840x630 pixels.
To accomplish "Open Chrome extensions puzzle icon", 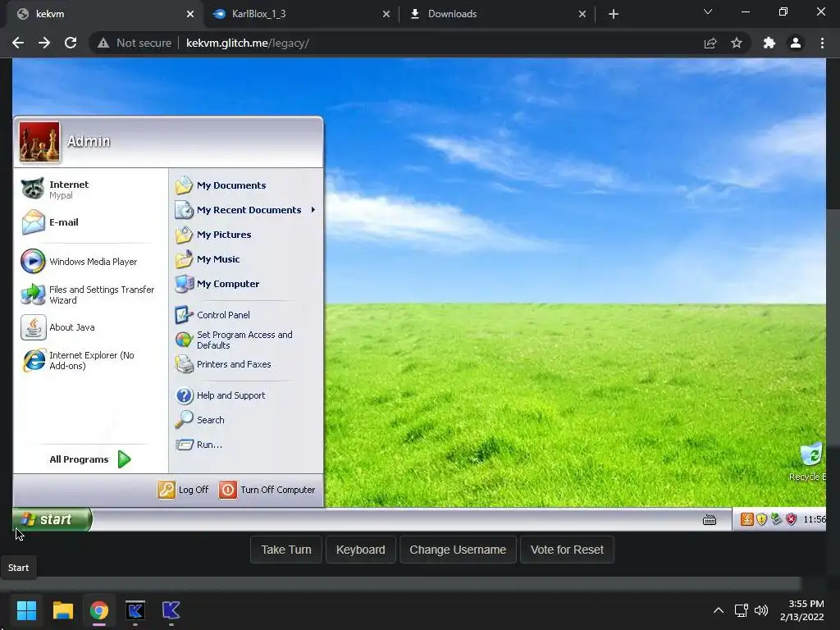I will point(769,43).
